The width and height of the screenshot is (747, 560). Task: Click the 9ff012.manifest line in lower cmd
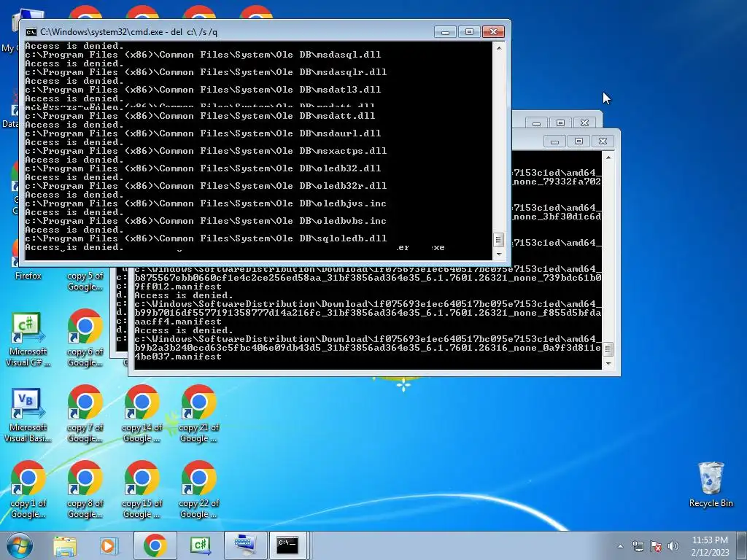[x=178, y=287]
